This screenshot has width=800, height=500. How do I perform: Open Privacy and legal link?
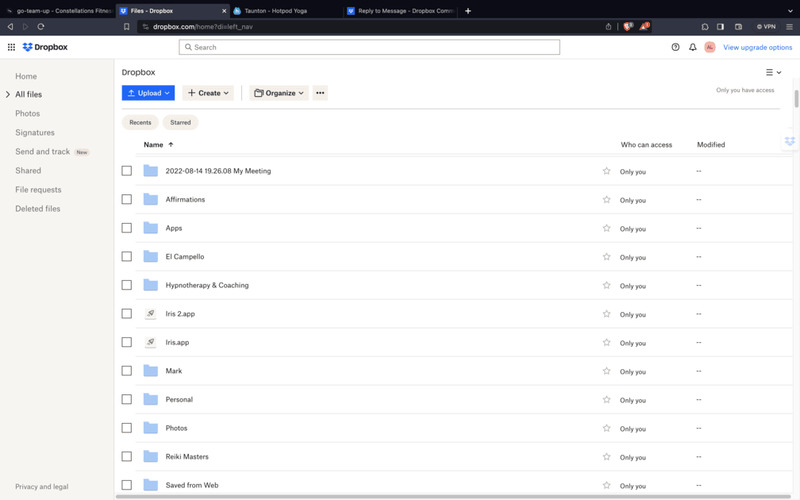coord(42,487)
